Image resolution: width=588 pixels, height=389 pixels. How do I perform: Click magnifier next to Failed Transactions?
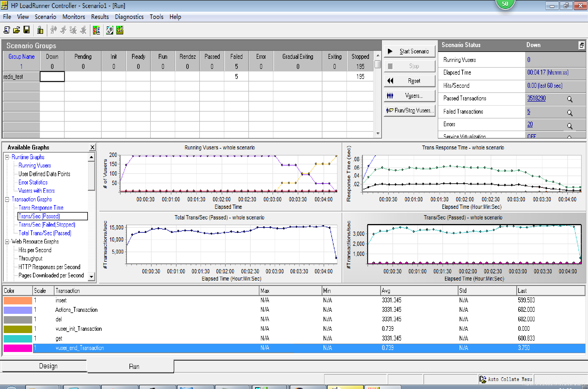click(x=570, y=113)
